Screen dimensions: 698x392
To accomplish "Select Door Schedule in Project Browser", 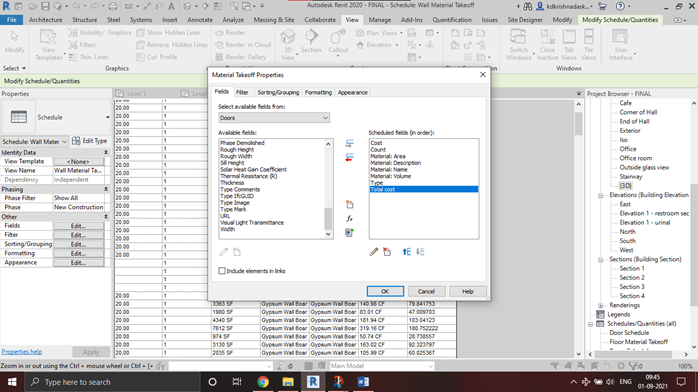I will [x=629, y=333].
